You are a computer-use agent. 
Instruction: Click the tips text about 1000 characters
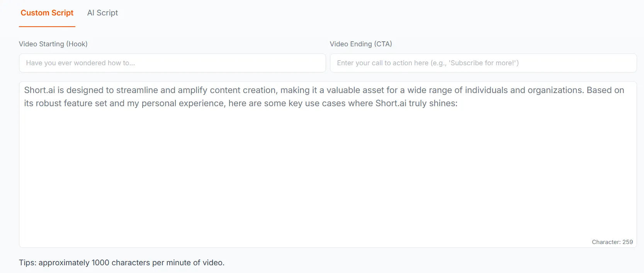click(122, 263)
